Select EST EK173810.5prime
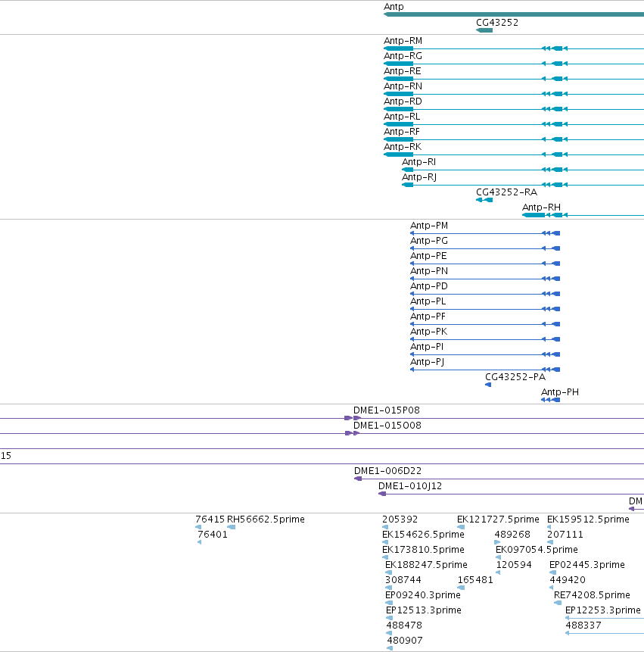644x652 pixels. [423, 550]
